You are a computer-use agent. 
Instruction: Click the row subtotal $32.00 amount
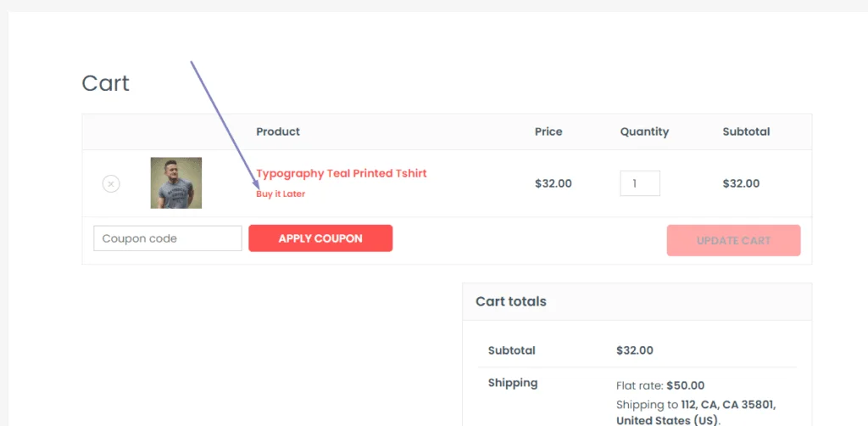[741, 183]
